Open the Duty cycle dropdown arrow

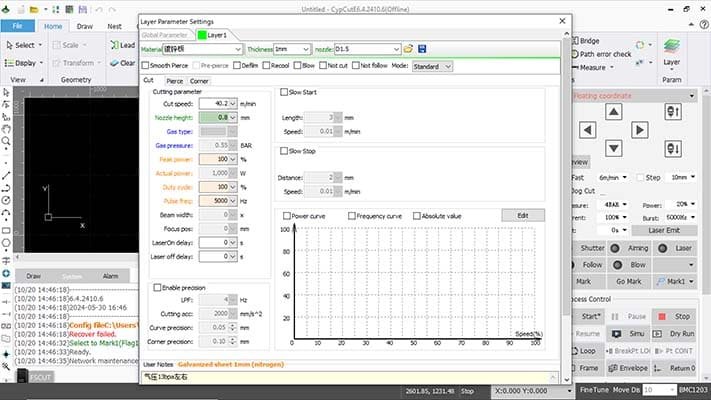[233, 187]
